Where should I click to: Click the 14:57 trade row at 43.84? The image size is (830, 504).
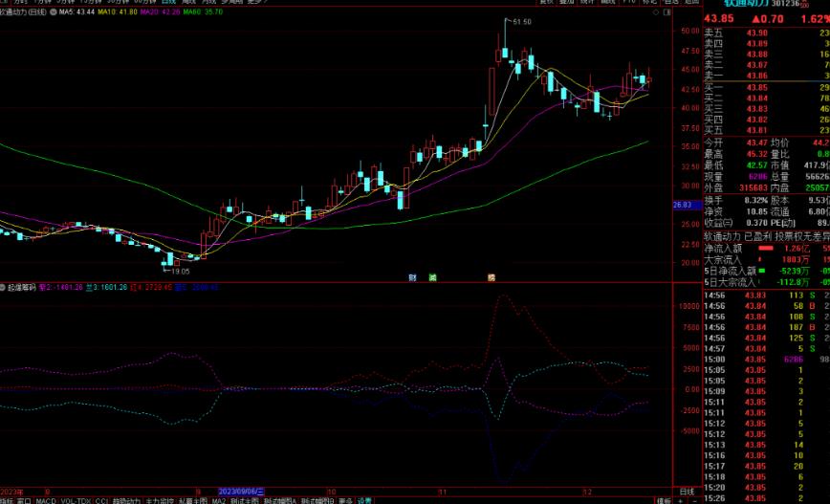[x=767, y=349]
